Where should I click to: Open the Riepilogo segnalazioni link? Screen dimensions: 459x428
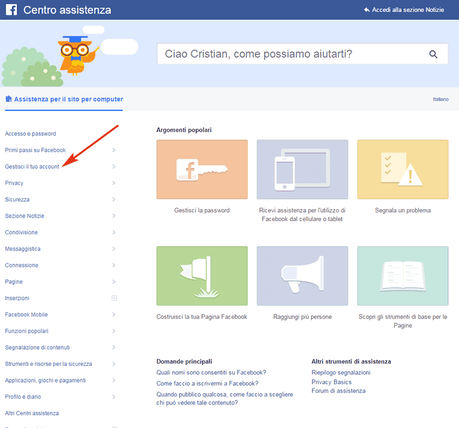tap(341, 372)
